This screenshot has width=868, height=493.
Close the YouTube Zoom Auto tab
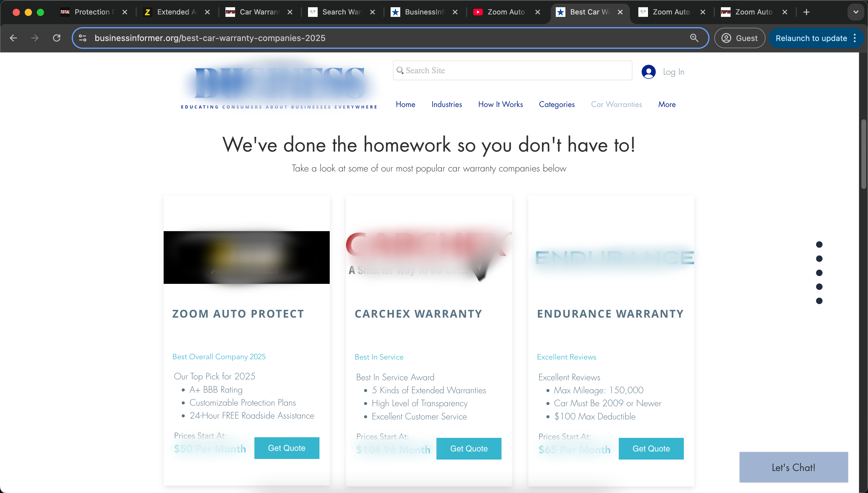538,12
